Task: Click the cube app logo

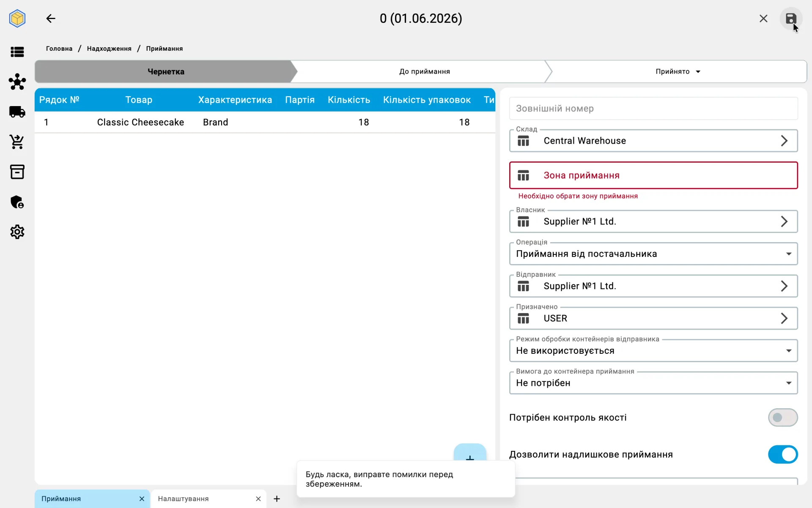Action: (17, 19)
